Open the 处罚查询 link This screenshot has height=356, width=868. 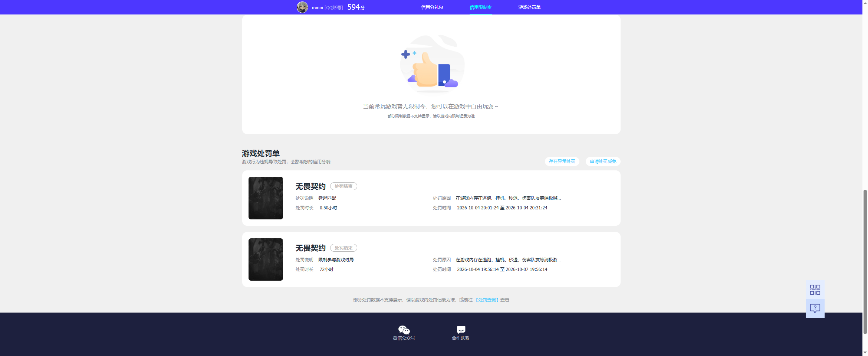[x=487, y=300]
